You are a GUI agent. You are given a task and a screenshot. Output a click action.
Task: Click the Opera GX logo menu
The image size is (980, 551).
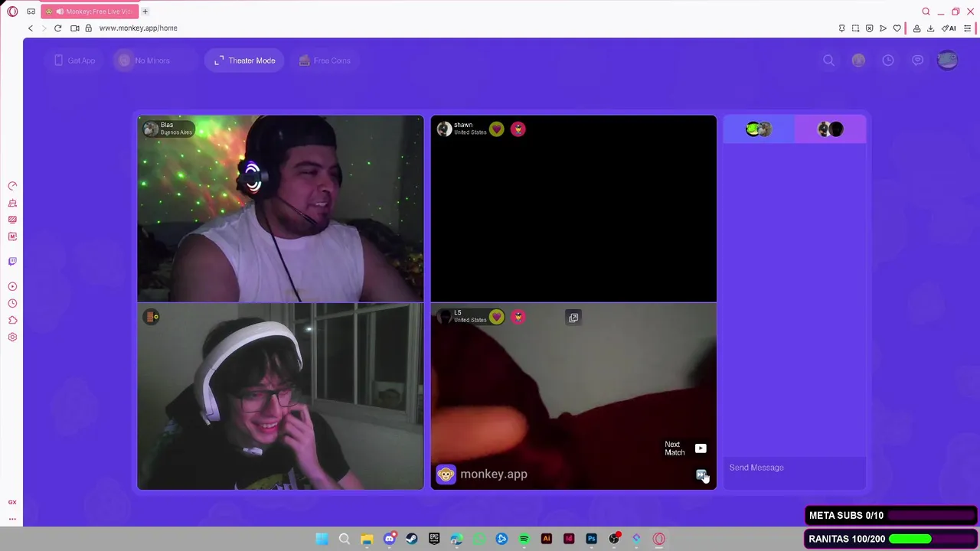[x=12, y=11]
